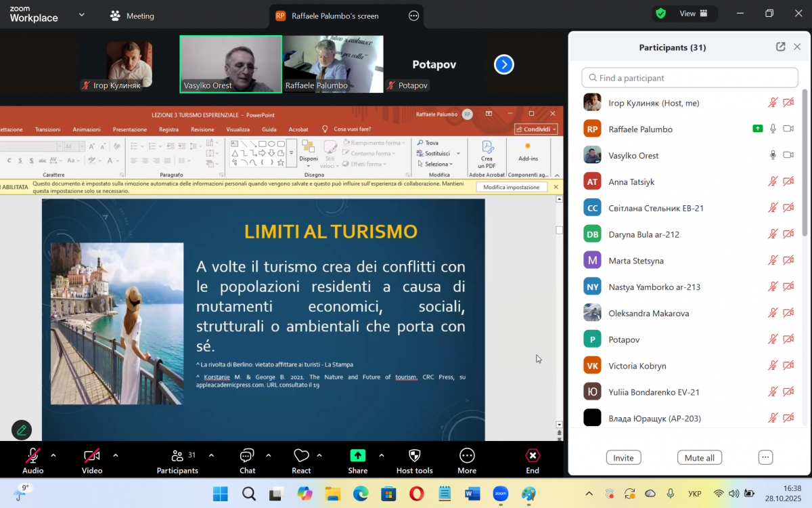Click the React heart icon
812x508 pixels.
(x=301, y=456)
